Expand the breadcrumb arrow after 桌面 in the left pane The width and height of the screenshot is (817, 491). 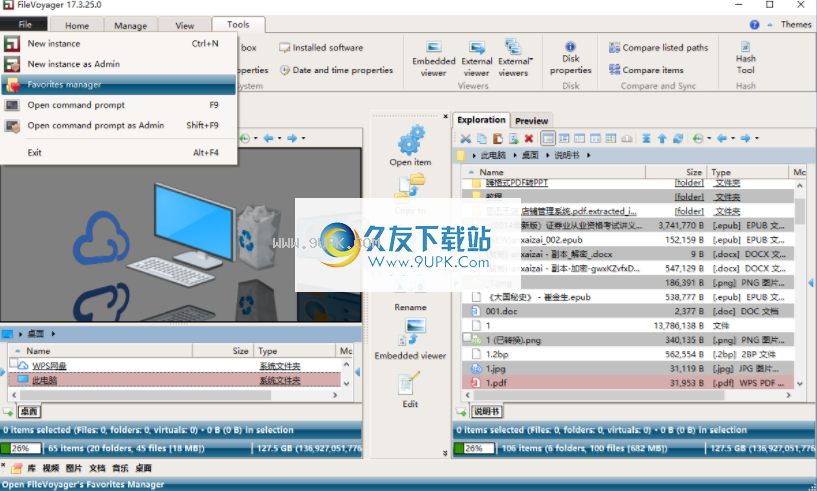pos(53,334)
